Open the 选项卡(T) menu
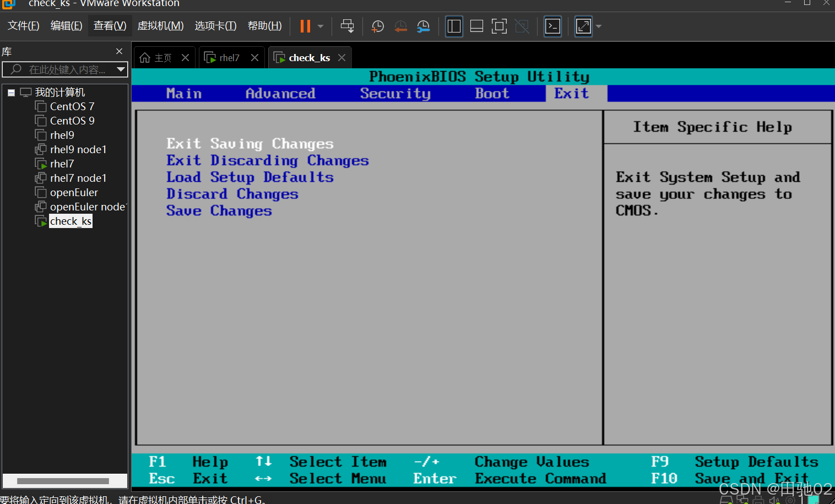The width and height of the screenshot is (835, 504). [x=215, y=26]
